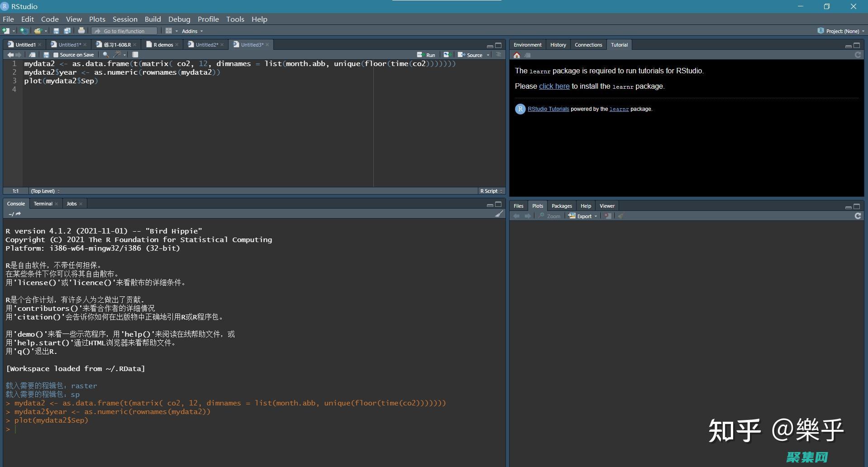Click the save all documents icon
Viewport: 868px width, 467px height.
tap(67, 31)
